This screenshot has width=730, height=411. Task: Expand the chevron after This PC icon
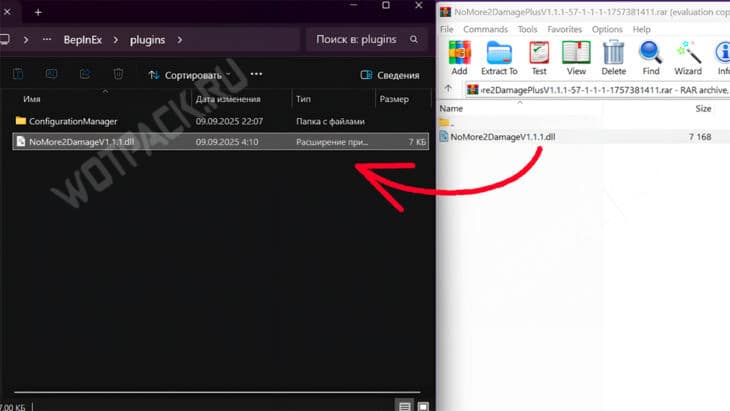[26, 40]
